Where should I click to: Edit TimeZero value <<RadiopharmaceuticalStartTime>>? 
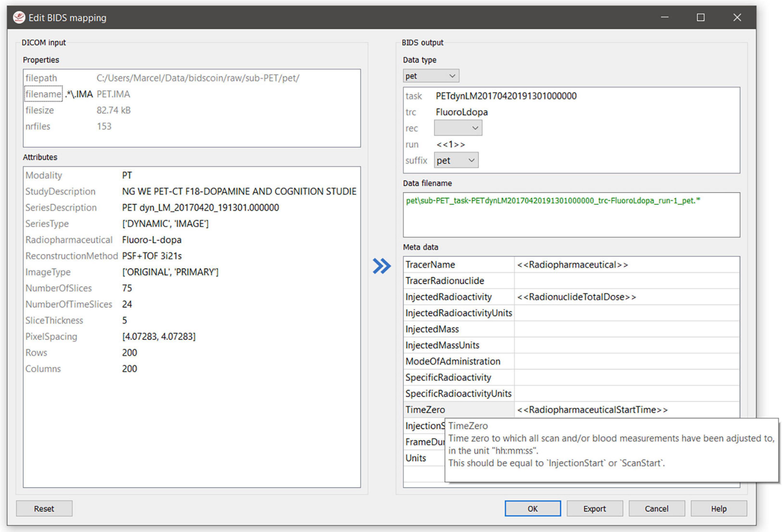[x=627, y=410]
